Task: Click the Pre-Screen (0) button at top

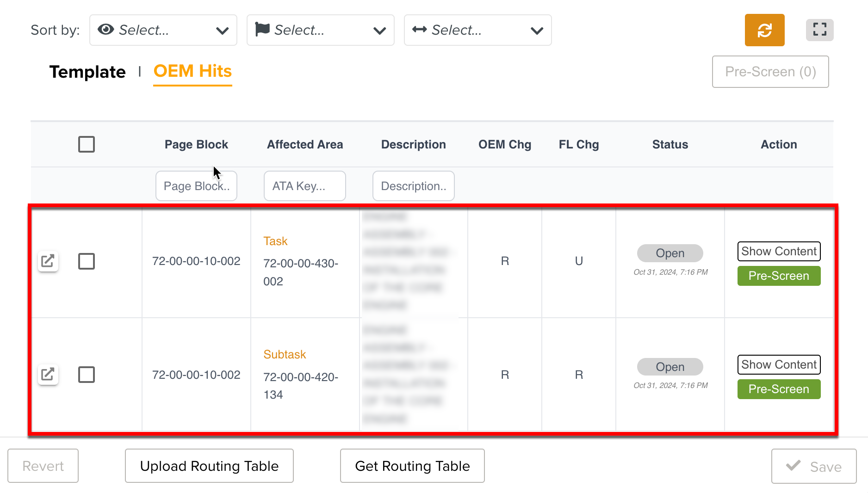Action: (x=770, y=72)
